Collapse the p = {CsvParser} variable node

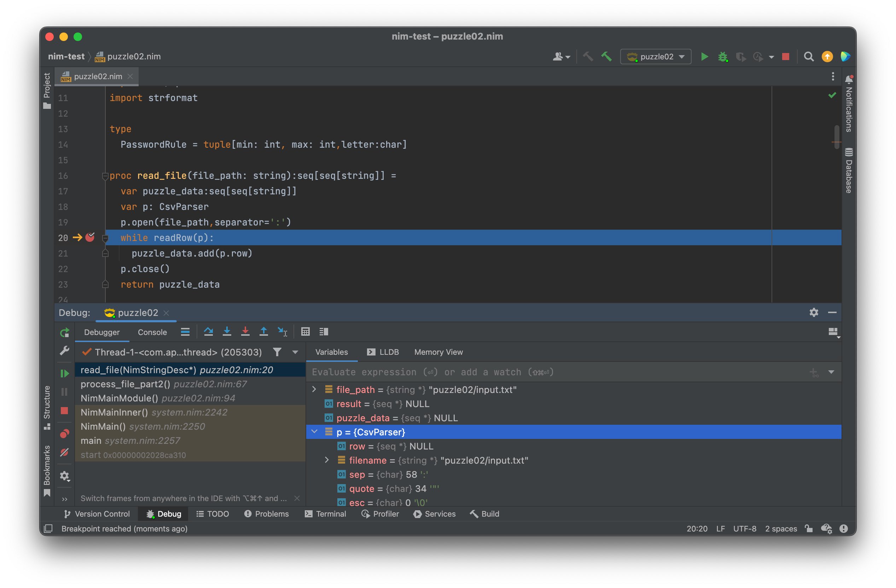[314, 431]
